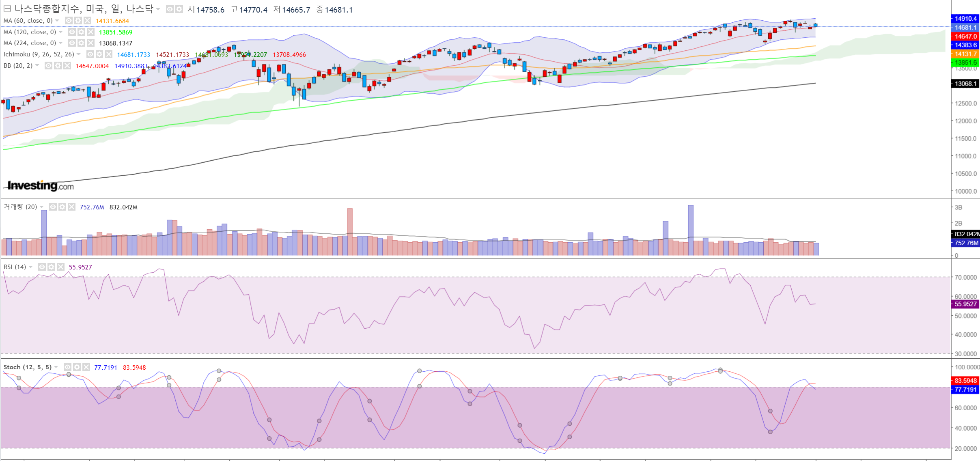Open settings gear for MA (224, close, 0)
Image resolution: width=980 pixels, height=461 pixels.
tap(81, 43)
